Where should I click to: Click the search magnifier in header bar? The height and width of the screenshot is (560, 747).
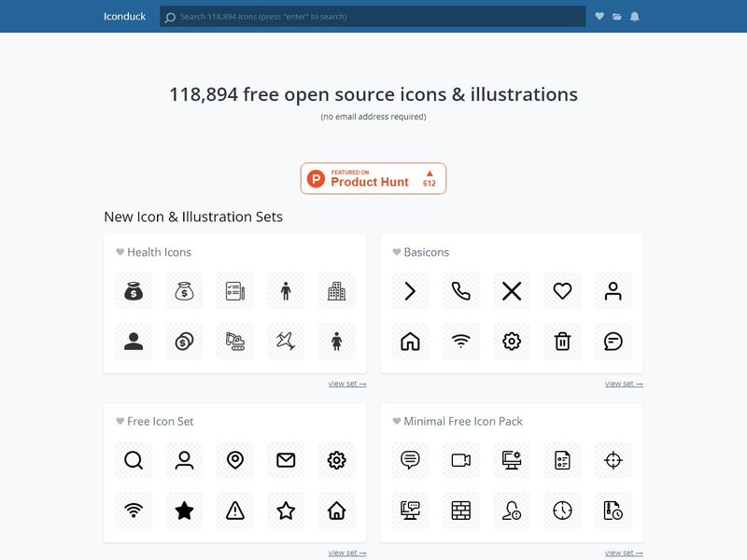coord(170,18)
